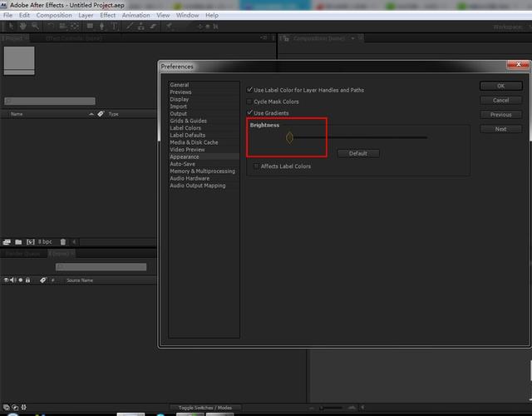Click the label tag column icon in Project panel
This screenshot has width=532, height=416.
tap(101, 114)
